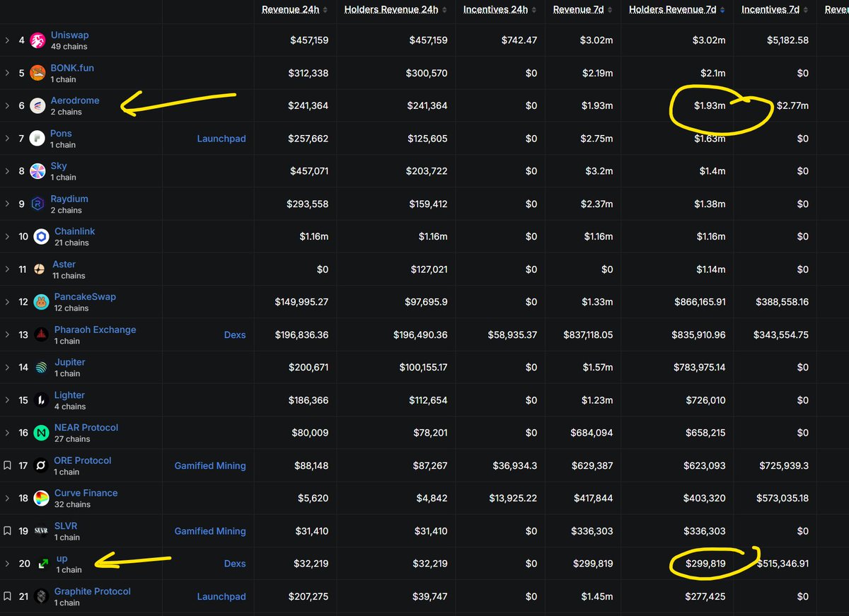Click the Aster logo icon
The height and width of the screenshot is (616, 849).
[40, 269]
